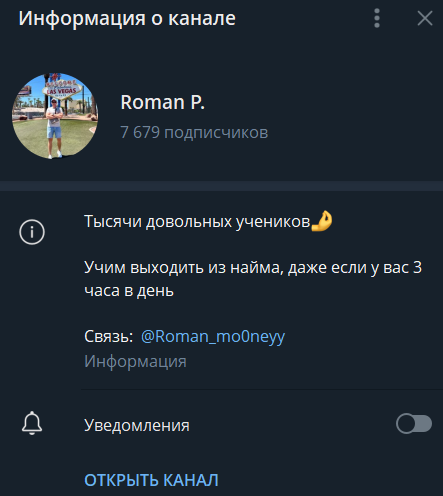Open the @Roman_mo0neyy contact link
The height and width of the screenshot is (496, 443).
pos(213,337)
